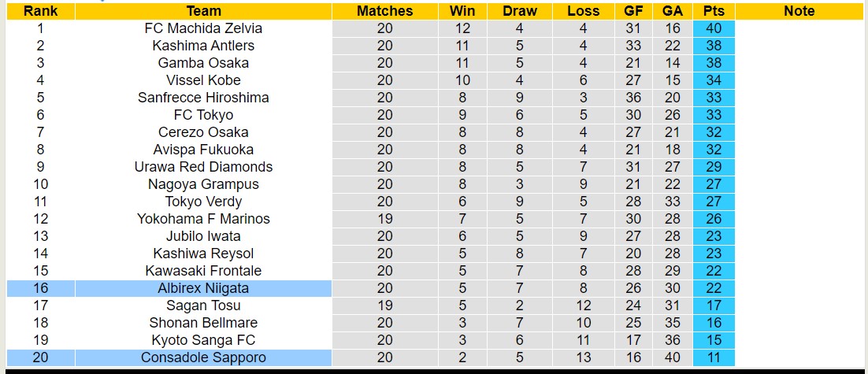Open Sanfrecce Hiroshima team entry
This screenshot has width=868, height=374.
pyautogui.click(x=204, y=98)
